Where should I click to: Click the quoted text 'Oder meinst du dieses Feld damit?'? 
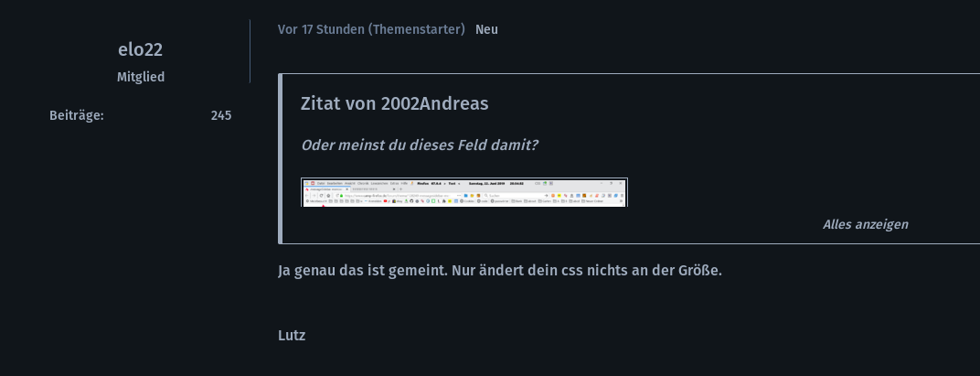420,145
